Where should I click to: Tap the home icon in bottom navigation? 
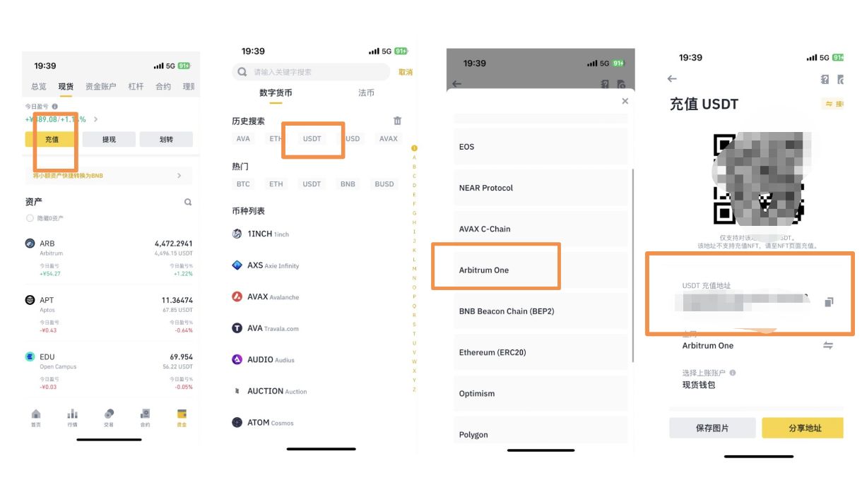tap(36, 416)
